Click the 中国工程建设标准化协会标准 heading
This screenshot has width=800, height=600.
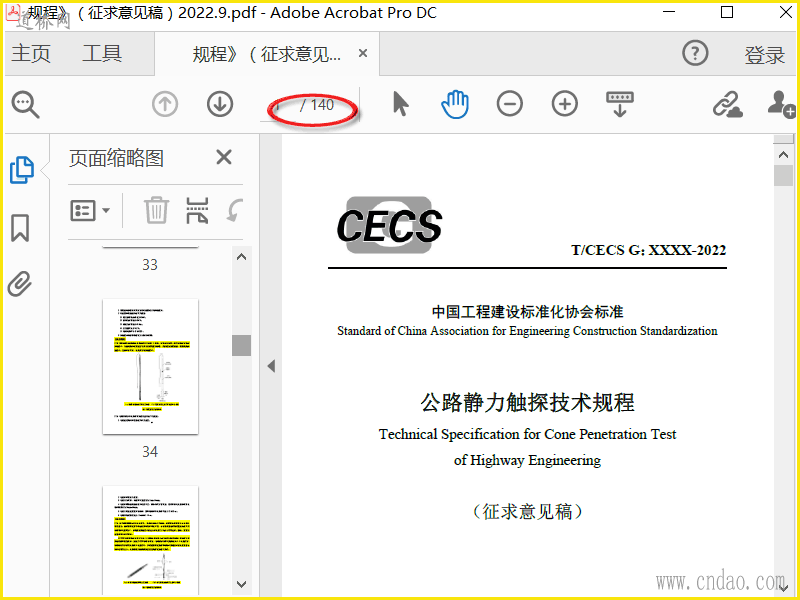pos(528,311)
